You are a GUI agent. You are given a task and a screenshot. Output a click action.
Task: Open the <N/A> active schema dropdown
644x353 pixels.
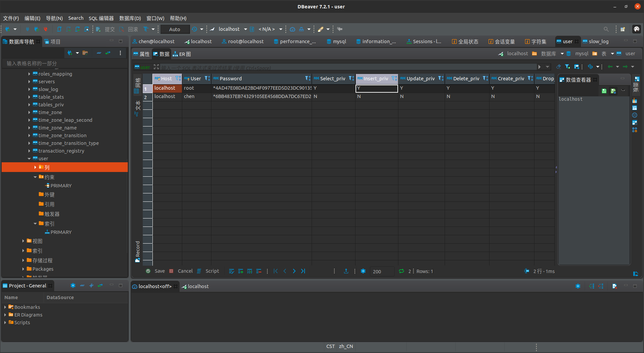(281, 29)
